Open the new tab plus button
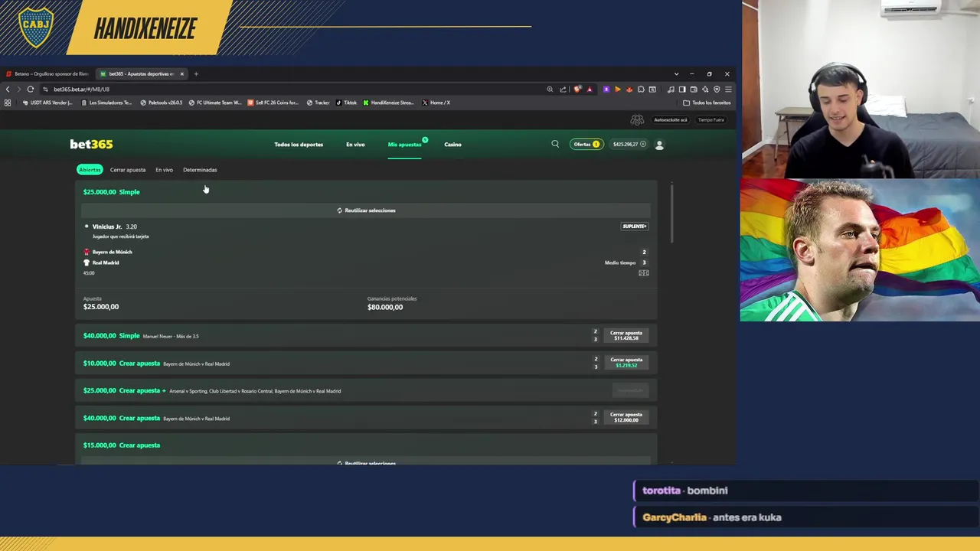The width and height of the screenshot is (980, 551). click(196, 74)
